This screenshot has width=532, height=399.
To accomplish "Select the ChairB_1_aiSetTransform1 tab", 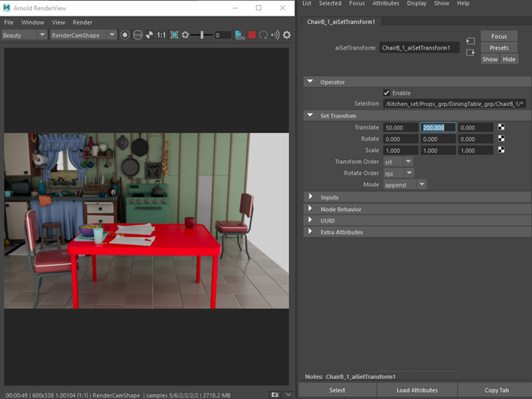I will click(x=341, y=22).
